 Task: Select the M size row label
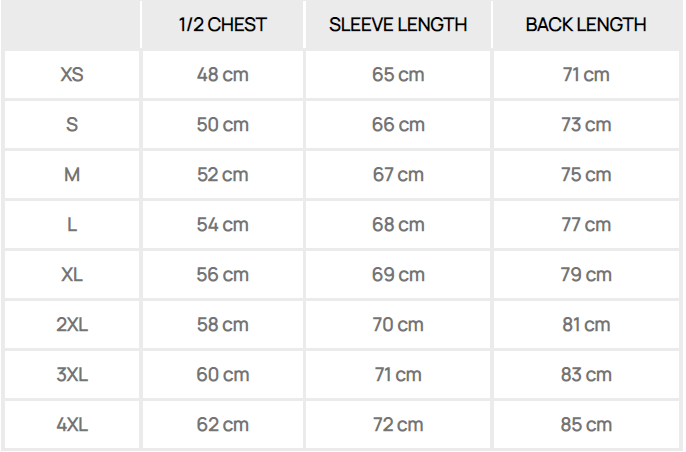tap(72, 175)
